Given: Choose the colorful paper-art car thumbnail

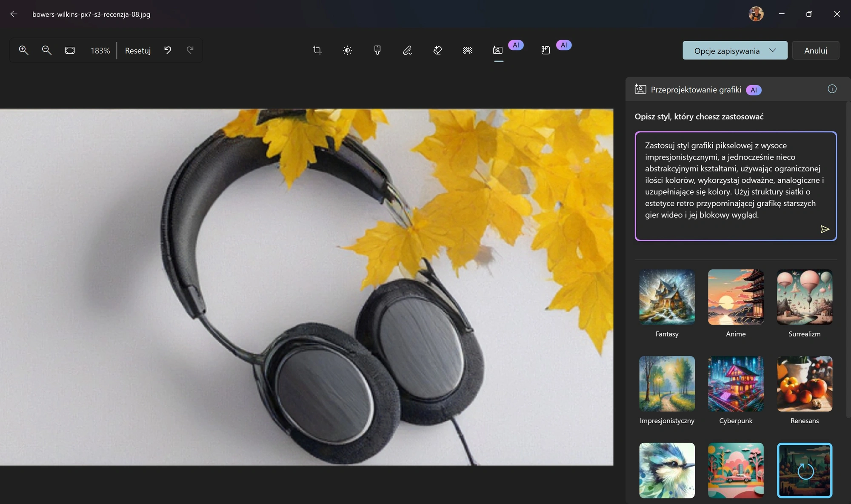Looking at the screenshot, I should [736, 470].
